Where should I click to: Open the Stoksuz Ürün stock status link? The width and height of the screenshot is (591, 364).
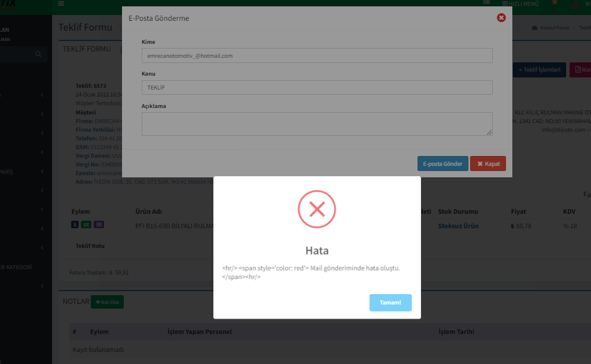click(x=458, y=226)
